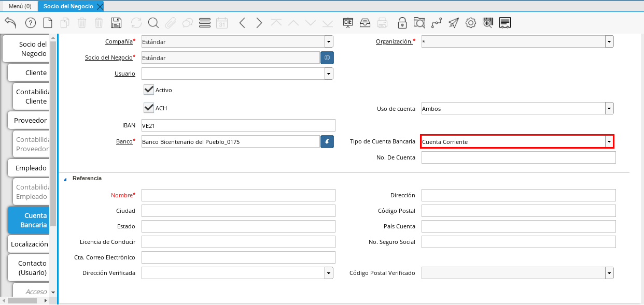This screenshot has height=305, width=644.
Task: Open the Uso de cuenta dropdown
Action: [609, 108]
